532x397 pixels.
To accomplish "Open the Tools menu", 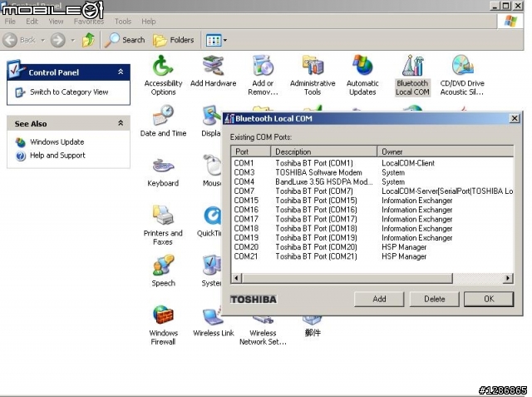I will pos(123,22).
